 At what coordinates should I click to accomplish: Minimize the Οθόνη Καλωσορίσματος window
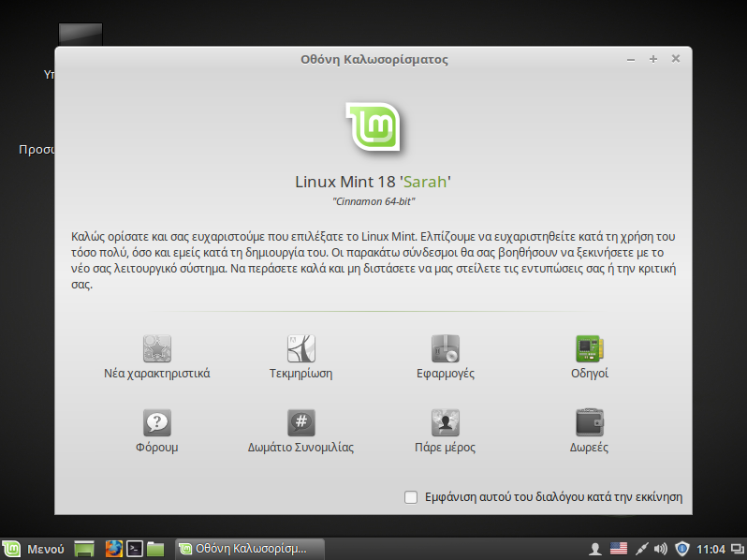(631, 60)
